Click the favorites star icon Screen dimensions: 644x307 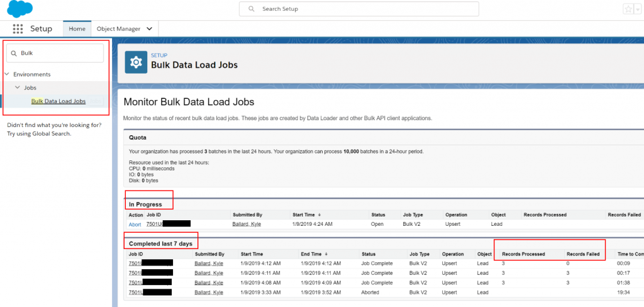click(628, 9)
